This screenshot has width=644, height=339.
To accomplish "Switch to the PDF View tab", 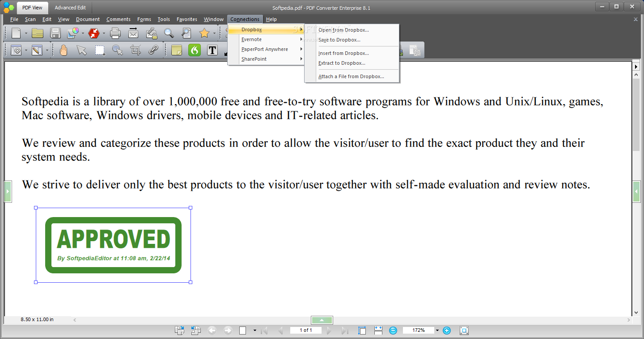I will point(32,8).
